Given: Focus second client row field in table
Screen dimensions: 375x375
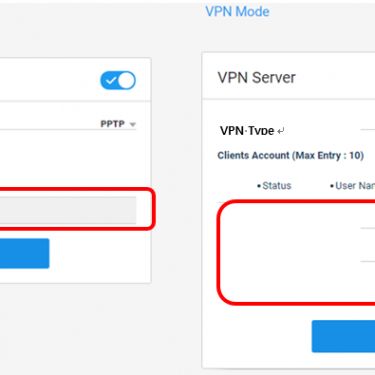Looking at the screenshot, I should 368,256.
